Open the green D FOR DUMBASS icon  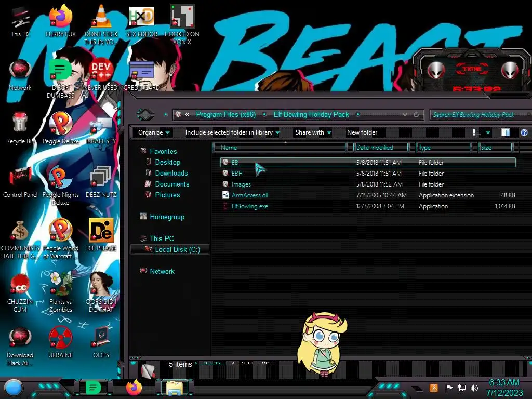click(60, 79)
